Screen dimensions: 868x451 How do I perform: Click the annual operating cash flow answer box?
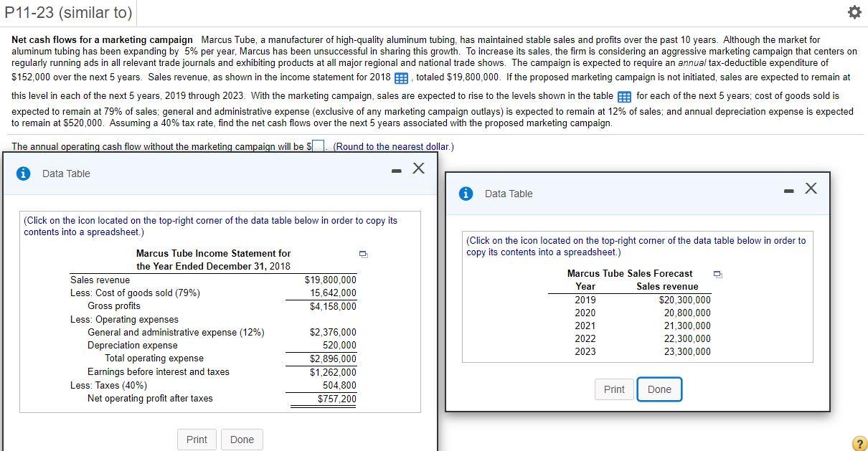click(319, 147)
